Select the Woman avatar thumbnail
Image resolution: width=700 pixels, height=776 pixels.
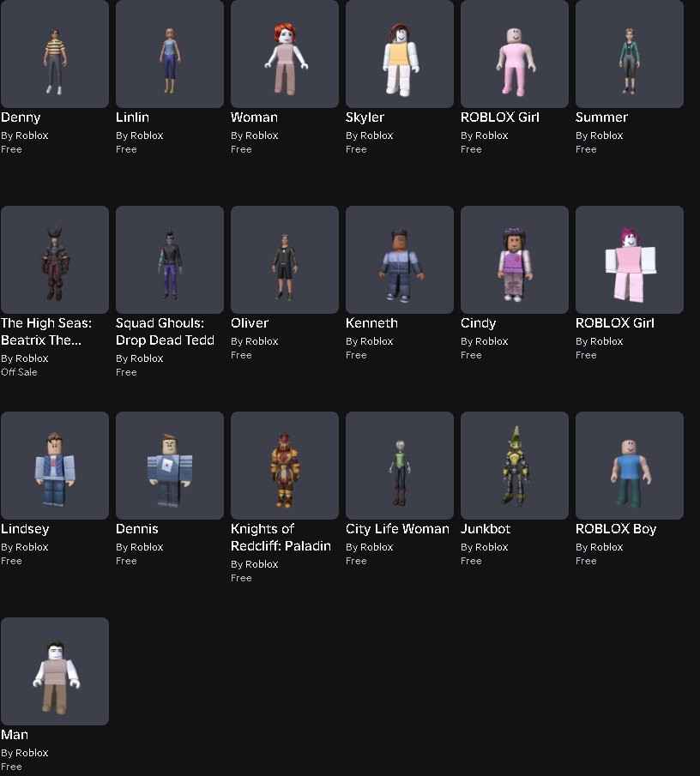point(285,53)
